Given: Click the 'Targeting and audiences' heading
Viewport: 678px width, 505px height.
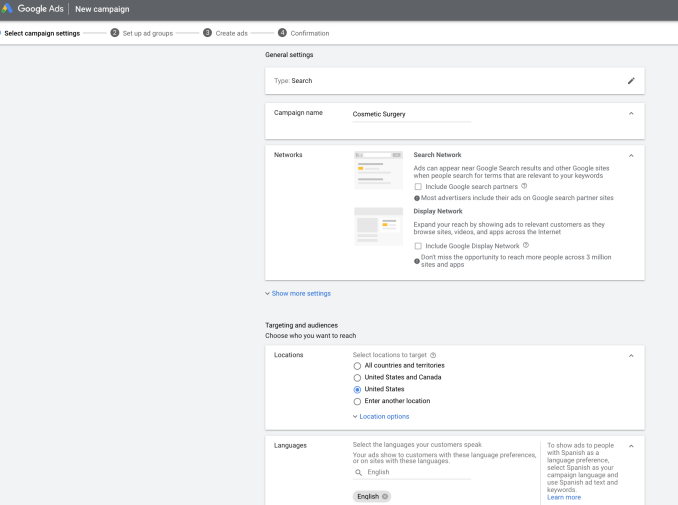Looking at the screenshot, I should [301, 325].
